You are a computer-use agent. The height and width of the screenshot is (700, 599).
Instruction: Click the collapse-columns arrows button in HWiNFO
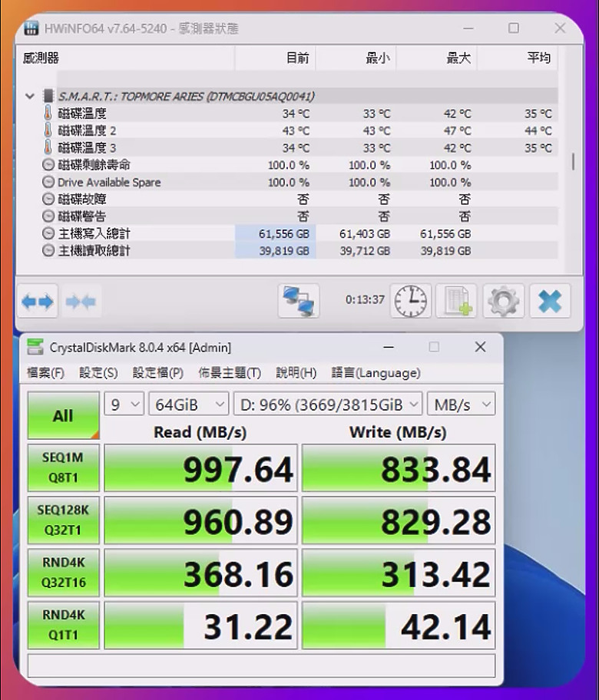click(x=81, y=302)
